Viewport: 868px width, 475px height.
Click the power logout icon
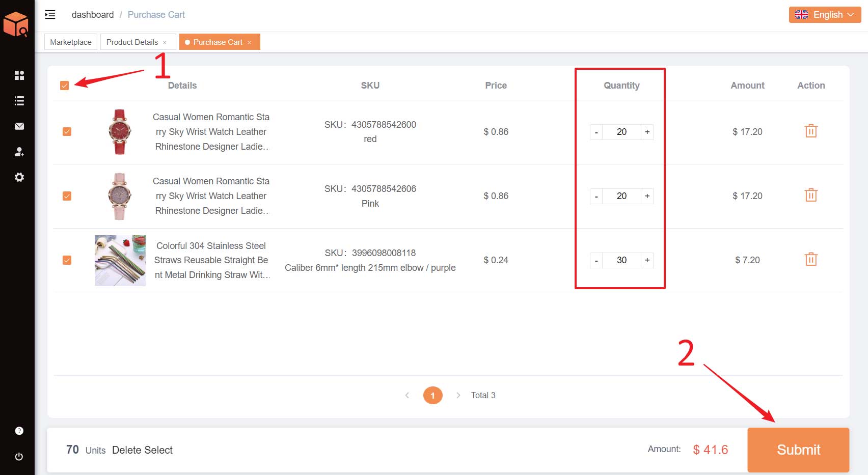click(19, 456)
